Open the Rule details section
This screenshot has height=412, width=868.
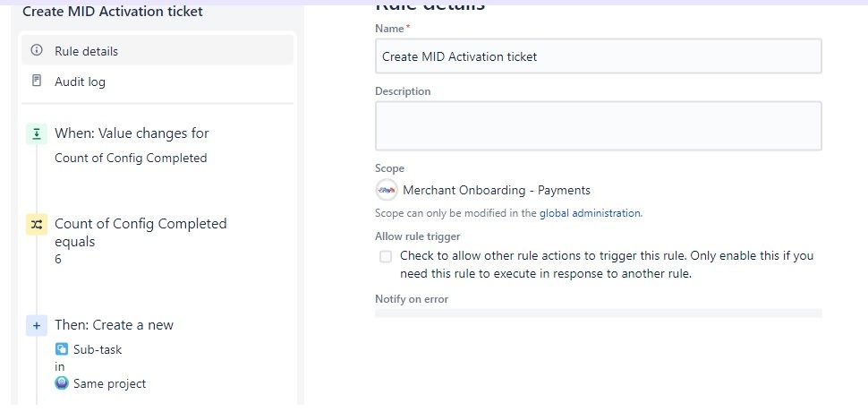coord(157,50)
